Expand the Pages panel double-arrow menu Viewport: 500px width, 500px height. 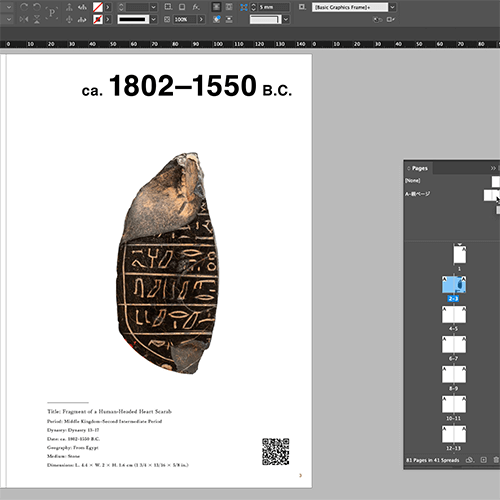(x=493, y=168)
